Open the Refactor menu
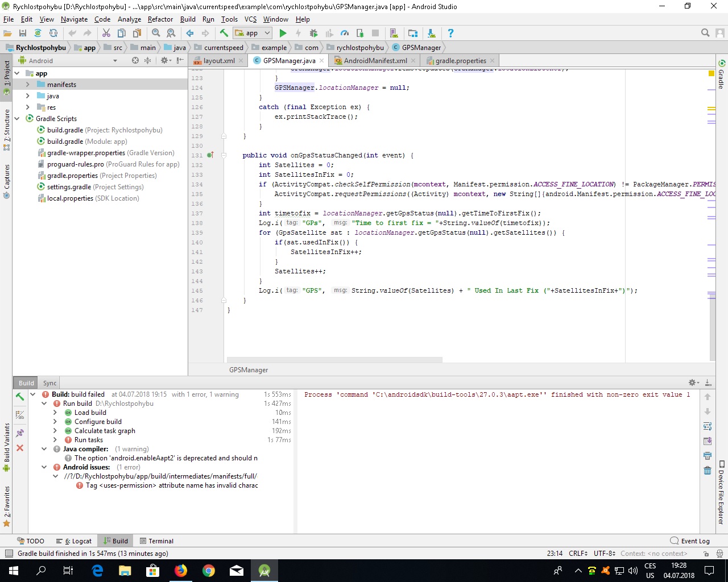 tap(160, 19)
